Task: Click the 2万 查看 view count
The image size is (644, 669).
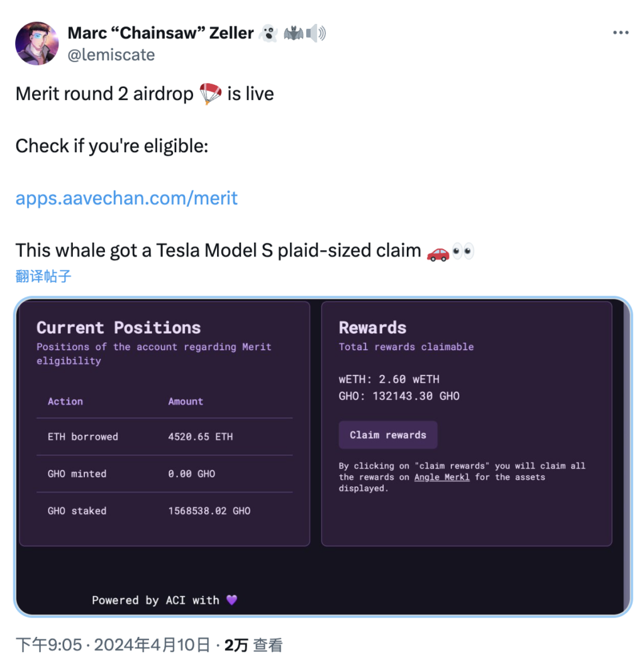Action: (x=253, y=644)
